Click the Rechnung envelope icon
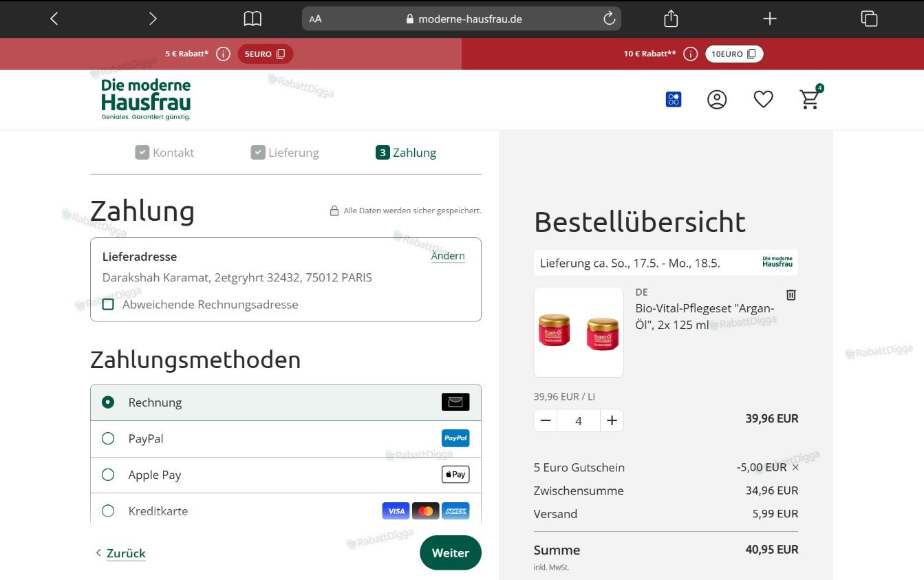The image size is (924, 580). (x=455, y=402)
